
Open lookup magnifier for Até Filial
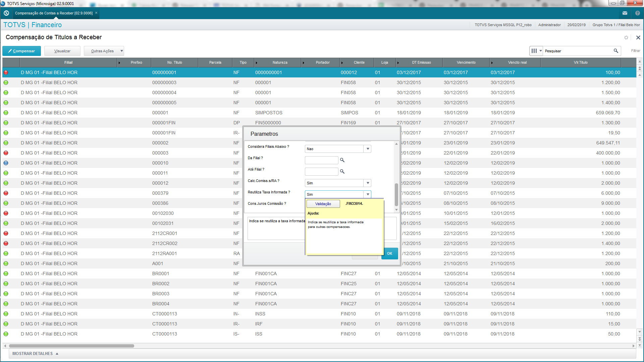coord(342,172)
